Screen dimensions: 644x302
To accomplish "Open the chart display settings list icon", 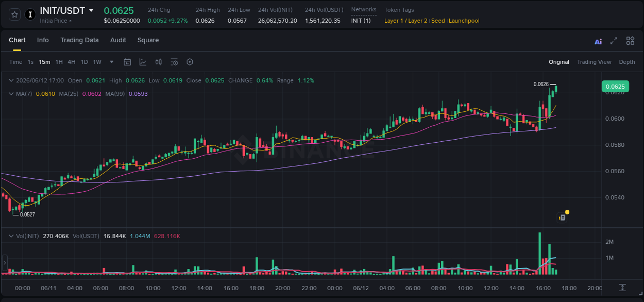I will point(174,62).
